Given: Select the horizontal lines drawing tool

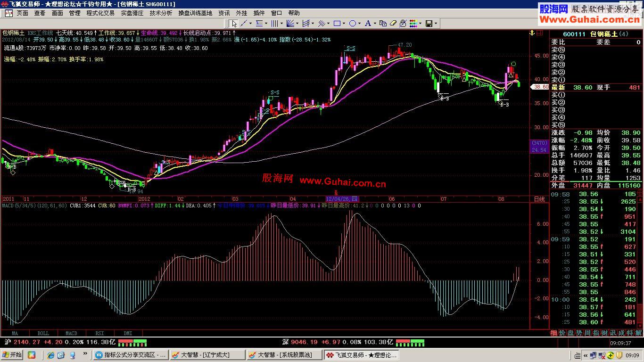Looking at the screenshot, I should [259, 23].
